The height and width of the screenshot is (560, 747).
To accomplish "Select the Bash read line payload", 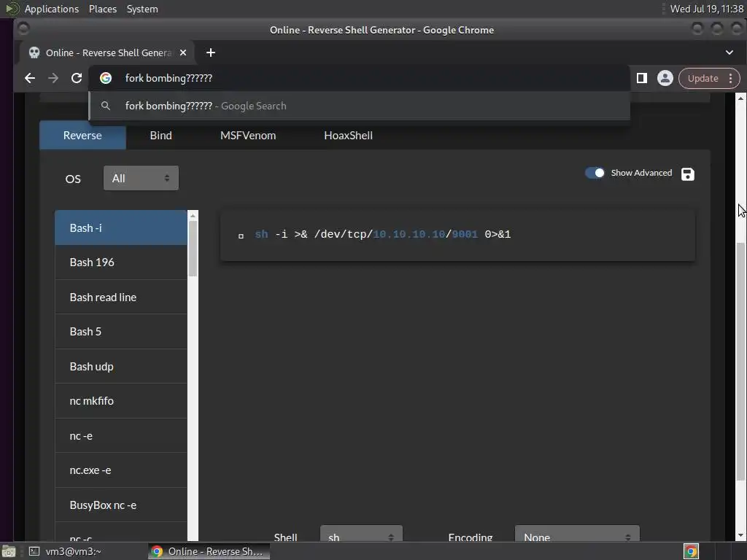I will click(121, 297).
